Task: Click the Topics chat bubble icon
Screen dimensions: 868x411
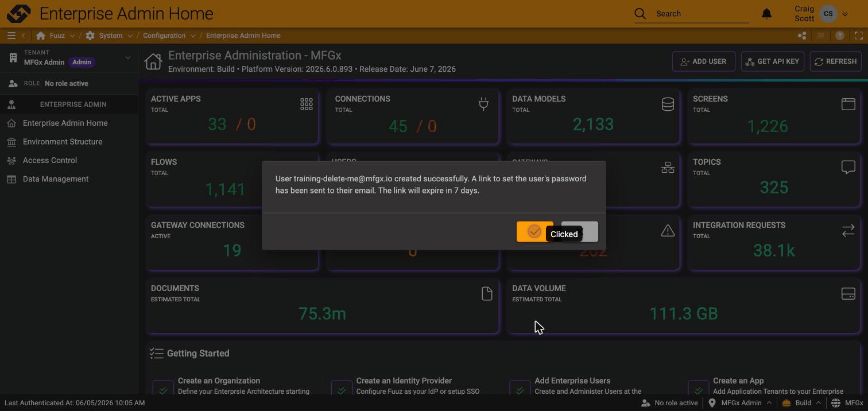Action: coord(848,167)
